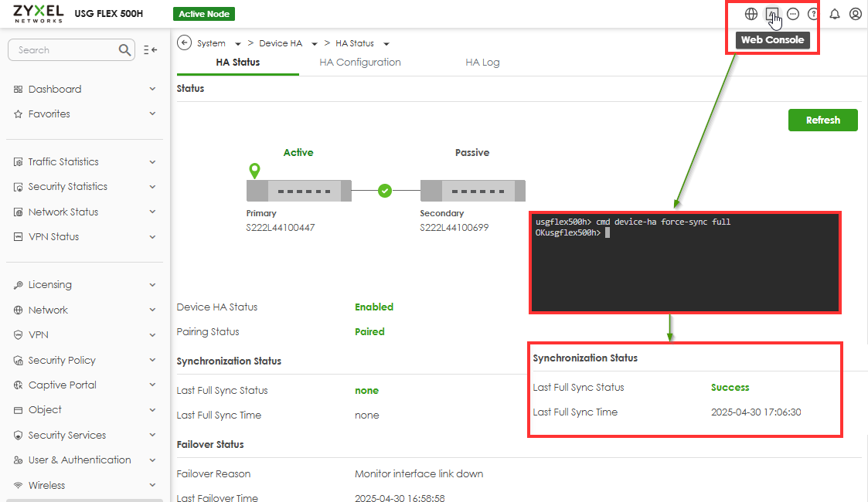Click the back arrow in breadcrumb
The image size is (868, 502).
(184, 43)
